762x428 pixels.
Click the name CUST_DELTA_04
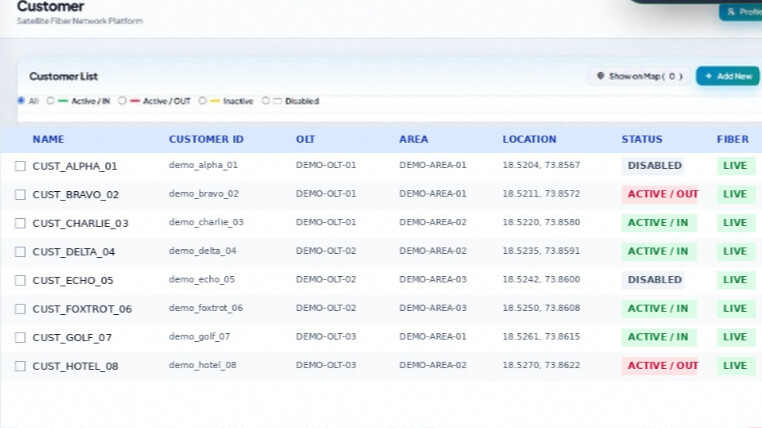click(x=74, y=252)
